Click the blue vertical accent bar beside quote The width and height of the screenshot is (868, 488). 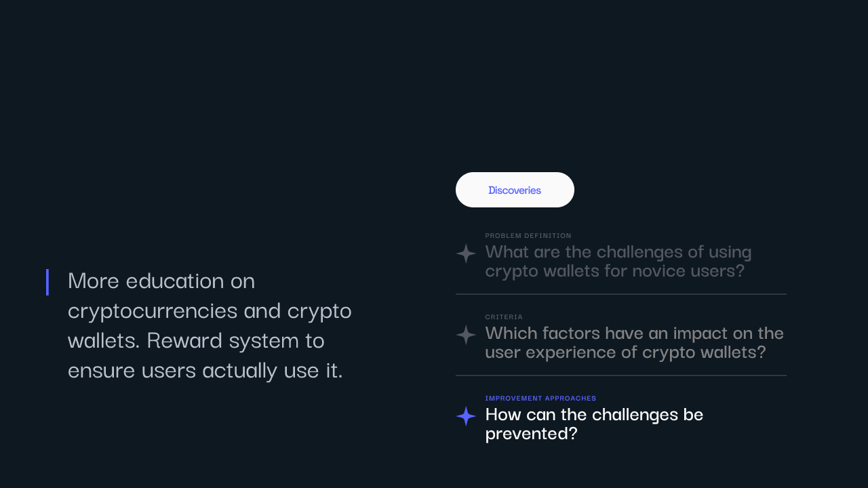[x=47, y=282]
